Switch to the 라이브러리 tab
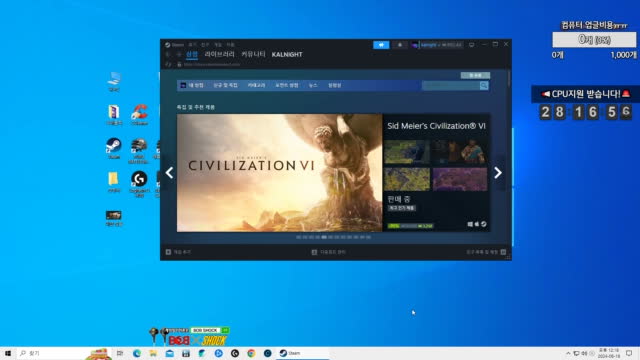This screenshot has width=640, height=360. (220, 54)
